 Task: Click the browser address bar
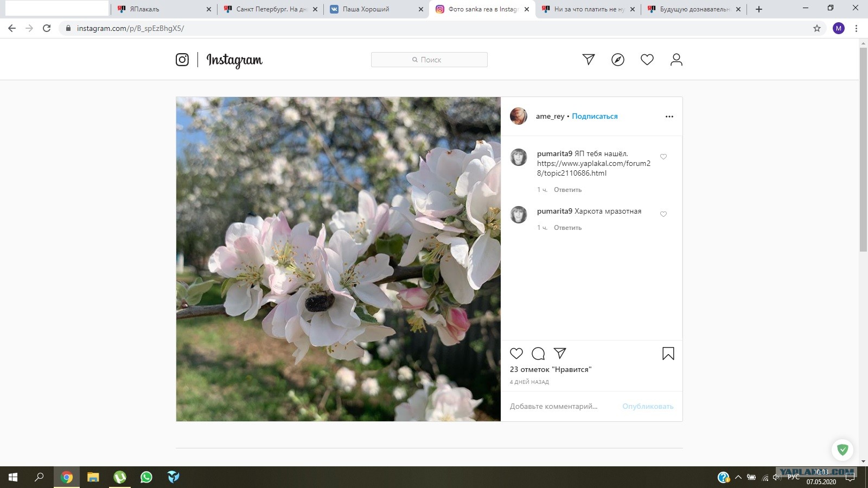434,28
